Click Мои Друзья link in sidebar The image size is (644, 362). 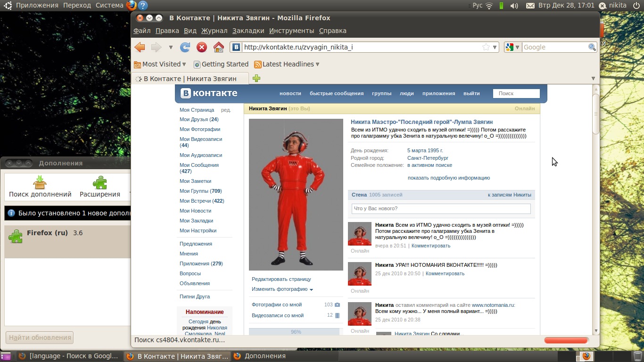tap(198, 120)
